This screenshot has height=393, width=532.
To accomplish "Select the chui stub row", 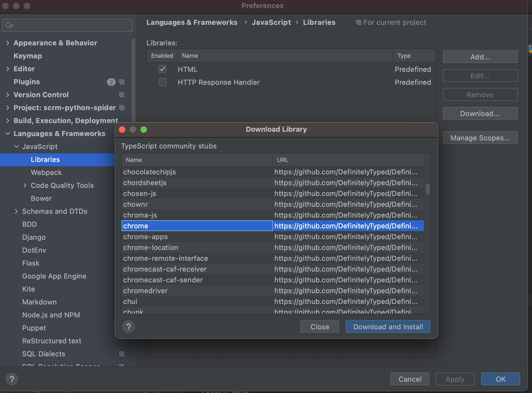I will (x=273, y=301).
